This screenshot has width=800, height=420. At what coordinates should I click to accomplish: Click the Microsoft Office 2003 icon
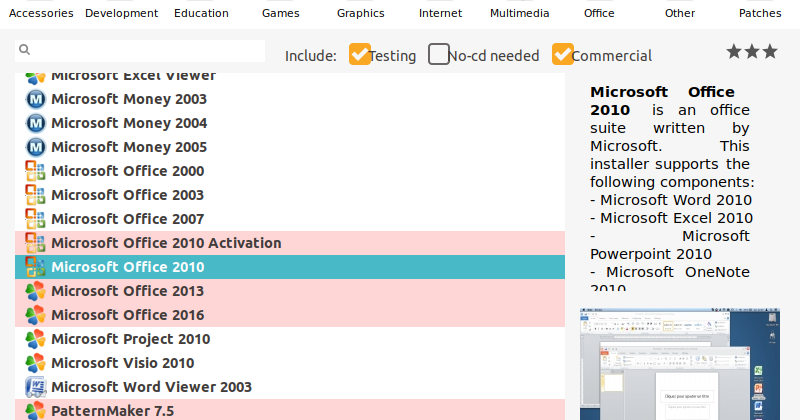click(36, 195)
